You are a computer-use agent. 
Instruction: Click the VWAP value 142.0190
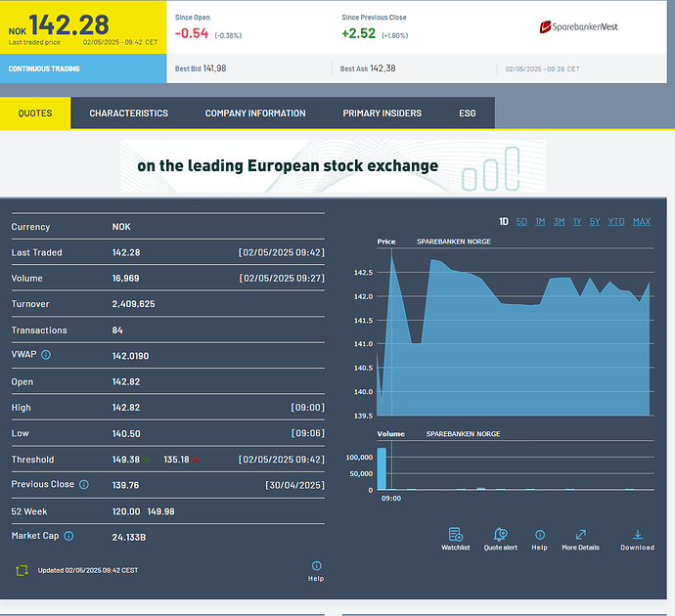[130, 356]
